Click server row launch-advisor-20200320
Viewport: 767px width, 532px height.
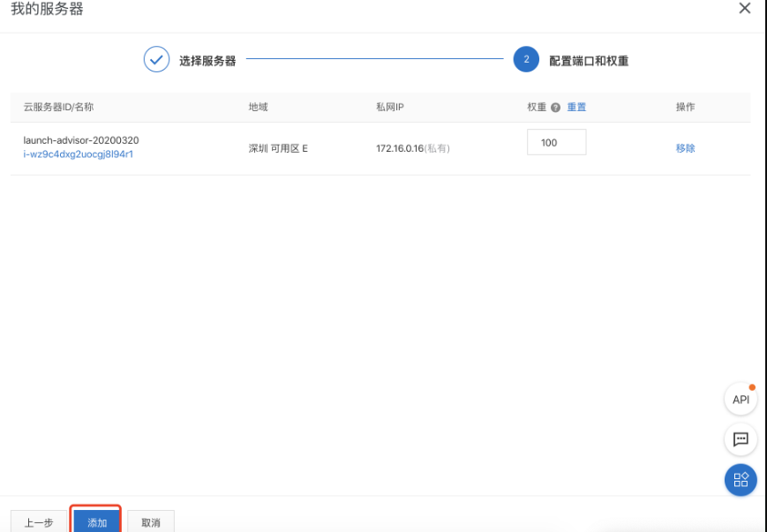pos(84,141)
